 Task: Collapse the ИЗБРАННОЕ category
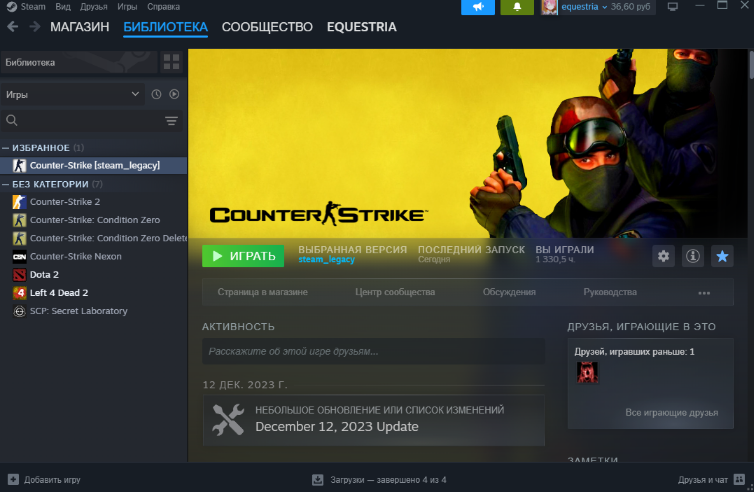tap(6, 148)
